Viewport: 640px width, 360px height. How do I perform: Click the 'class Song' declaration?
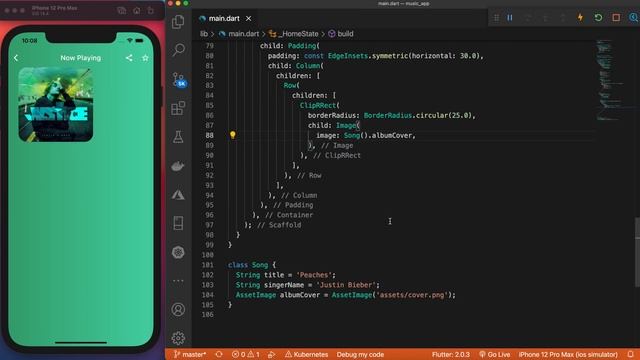tap(248, 265)
